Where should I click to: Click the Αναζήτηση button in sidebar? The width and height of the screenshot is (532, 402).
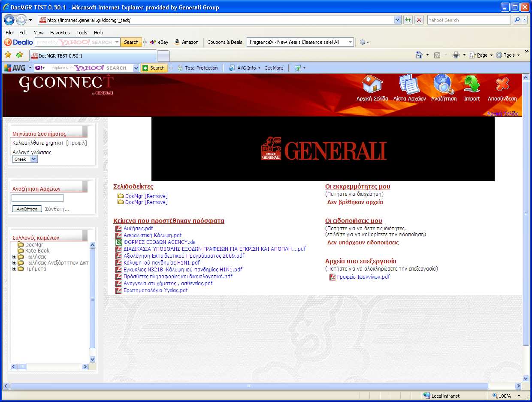click(27, 209)
